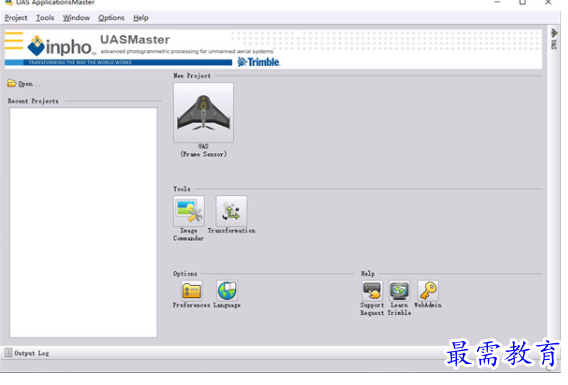
Task: Open the Transformation tool
Action: [231, 211]
